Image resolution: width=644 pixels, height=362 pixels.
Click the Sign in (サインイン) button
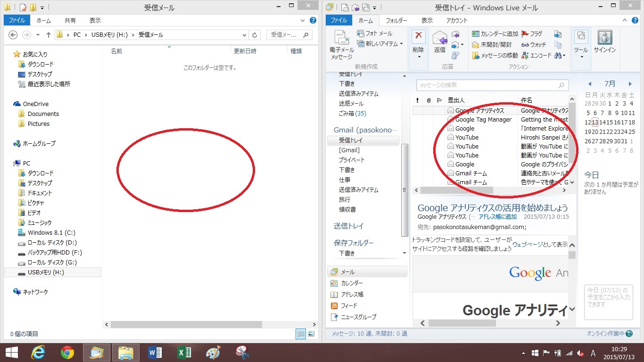tap(604, 42)
